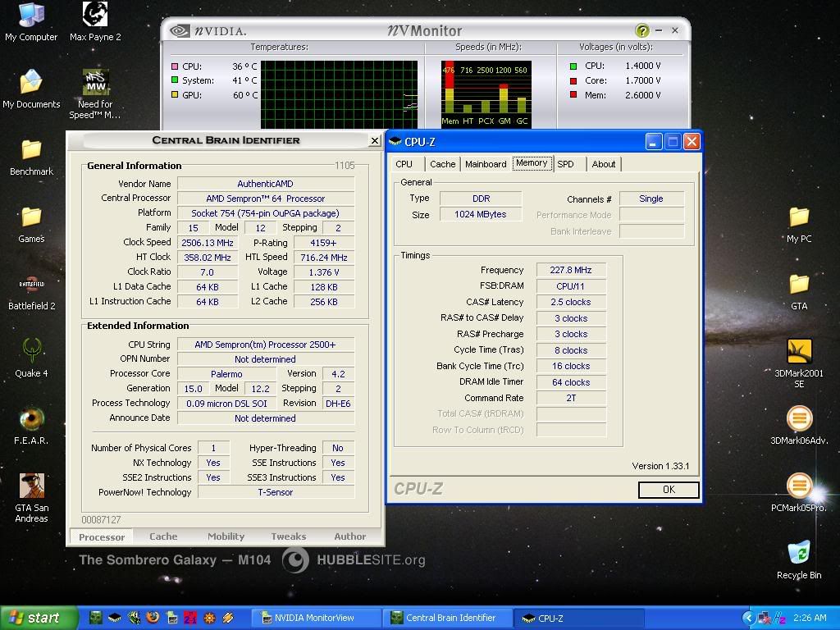Open the GTA San Andreas shortcut
This screenshot has width=840, height=630.
(x=31, y=486)
